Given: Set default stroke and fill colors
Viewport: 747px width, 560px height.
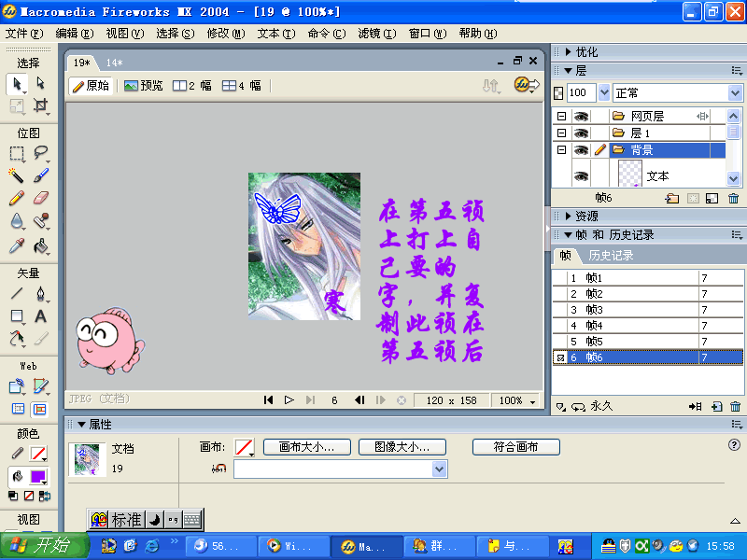Looking at the screenshot, I should click(x=13, y=497).
